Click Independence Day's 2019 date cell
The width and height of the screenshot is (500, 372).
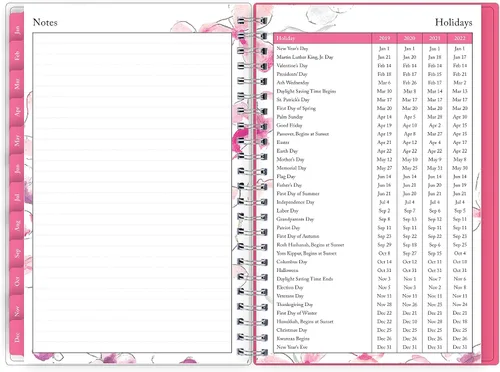click(384, 202)
